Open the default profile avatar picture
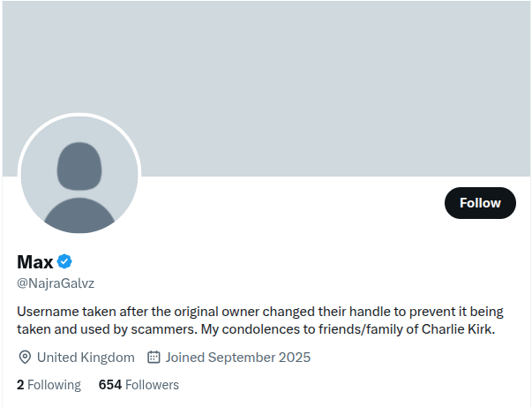This screenshot has height=407, width=532. coord(79,177)
